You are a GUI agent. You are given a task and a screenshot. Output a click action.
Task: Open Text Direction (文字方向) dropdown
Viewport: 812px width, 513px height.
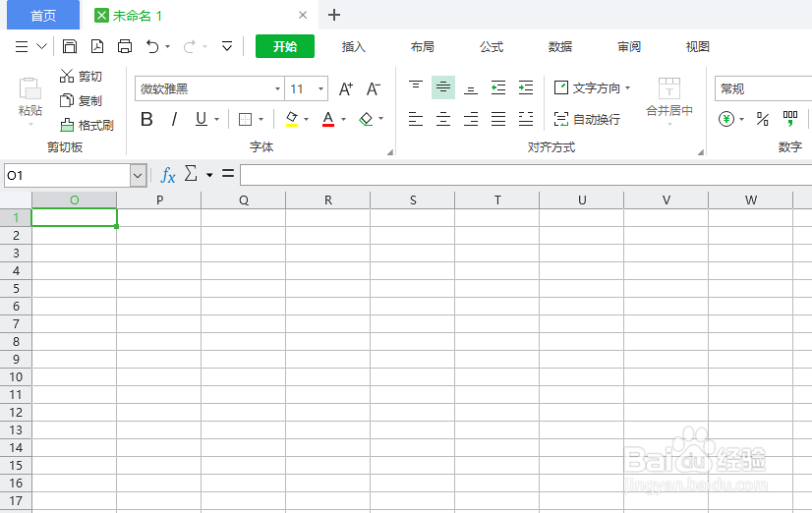point(592,88)
